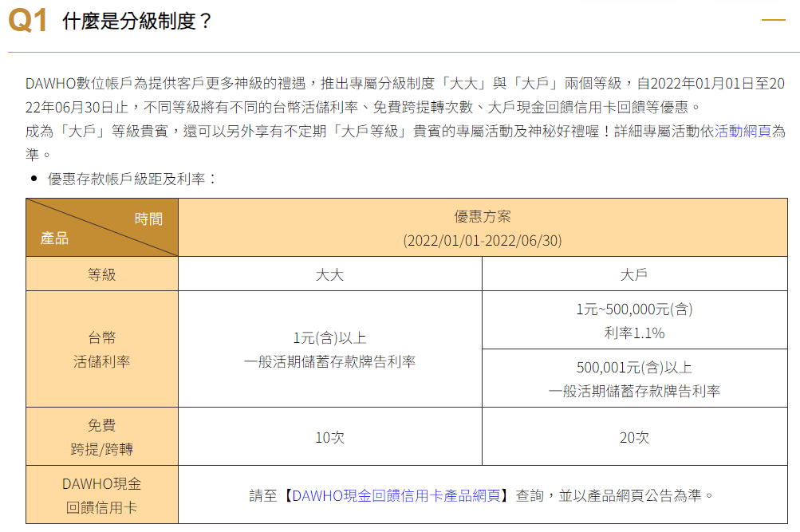
Task: Click the 500,001元(含)以上 text
Action: pyautogui.click(x=634, y=367)
